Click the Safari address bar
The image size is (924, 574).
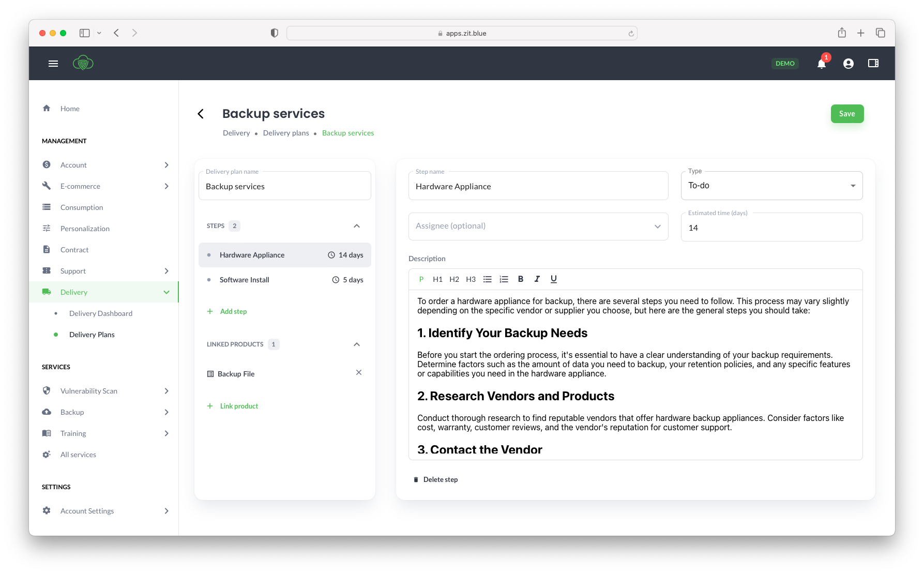coord(462,33)
